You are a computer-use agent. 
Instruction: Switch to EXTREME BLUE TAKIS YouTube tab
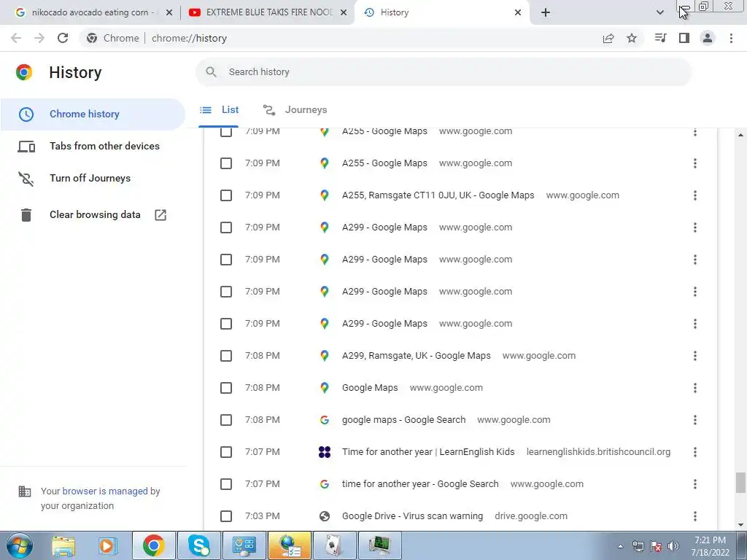point(268,12)
